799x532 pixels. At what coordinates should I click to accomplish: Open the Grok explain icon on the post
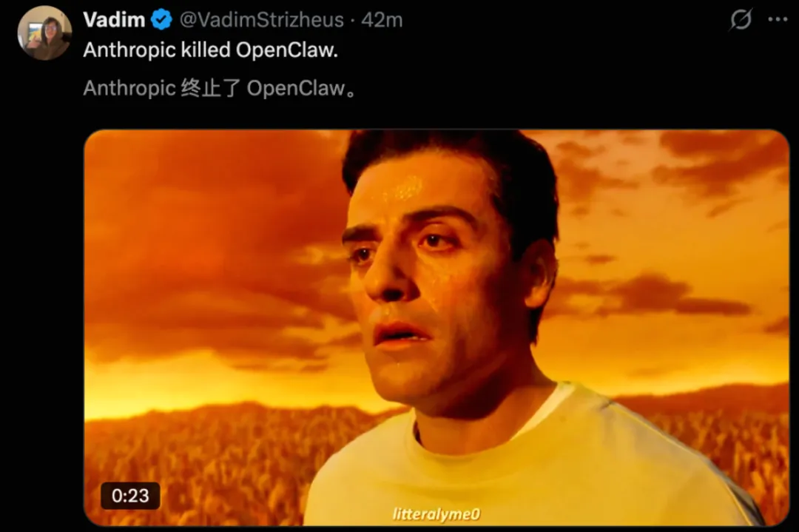[741, 20]
